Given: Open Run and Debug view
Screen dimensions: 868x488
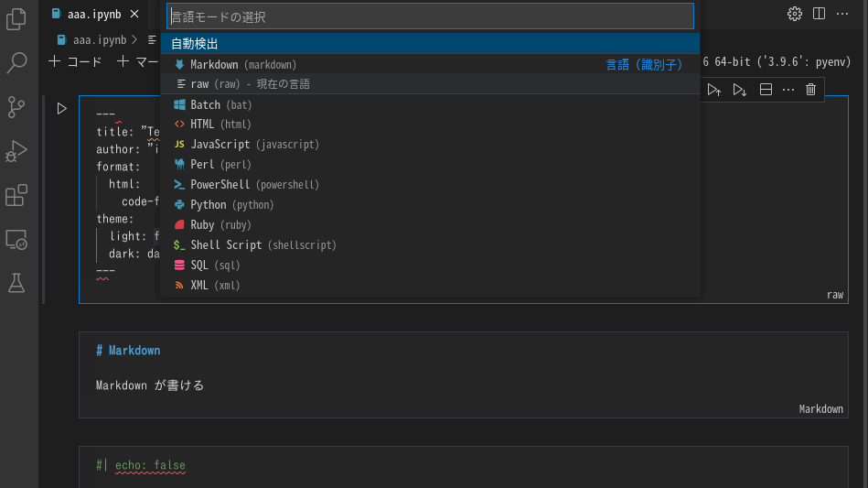Looking at the screenshot, I should pyautogui.click(x=16, y=151).
